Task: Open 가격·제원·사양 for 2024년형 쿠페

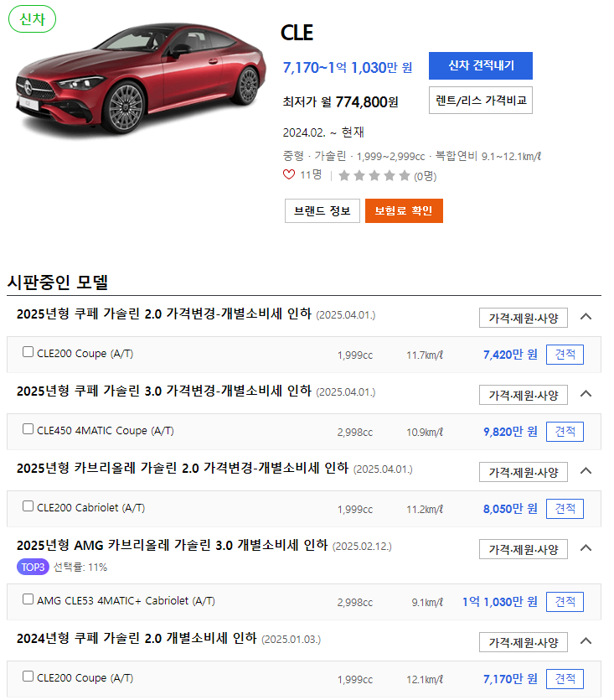Action: coord(524,642)
